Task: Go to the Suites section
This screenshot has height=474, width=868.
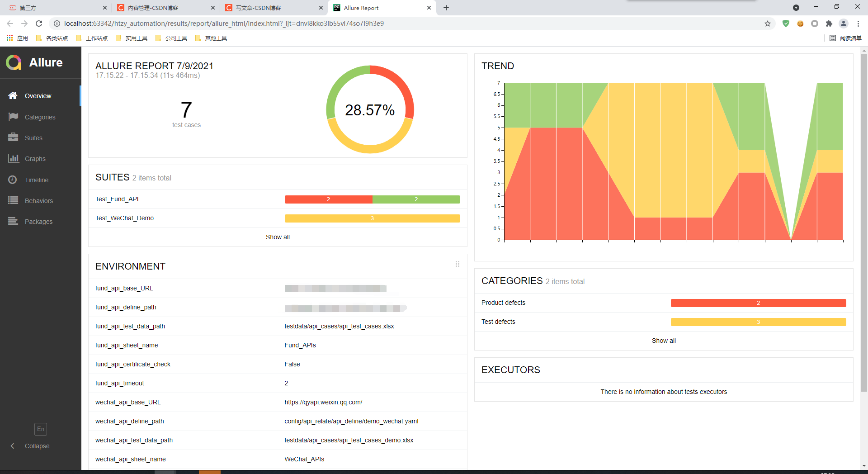Action: pos(40,138)
